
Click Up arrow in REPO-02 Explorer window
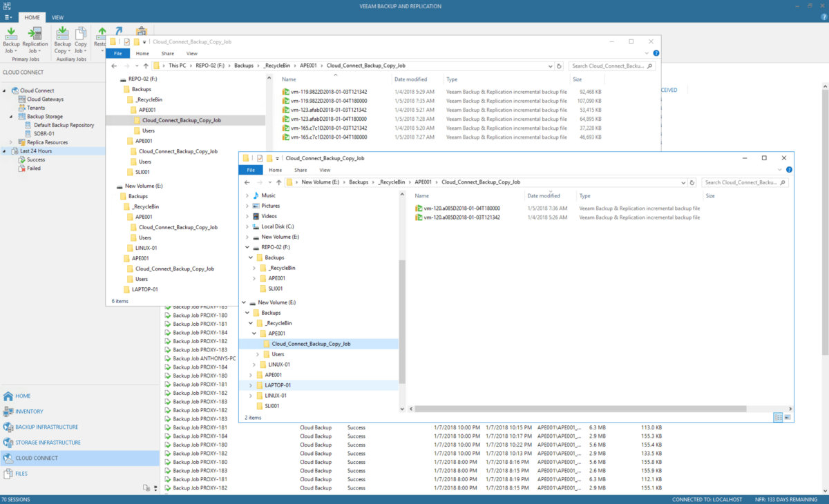pyautogui.click(x=147, y=66)
